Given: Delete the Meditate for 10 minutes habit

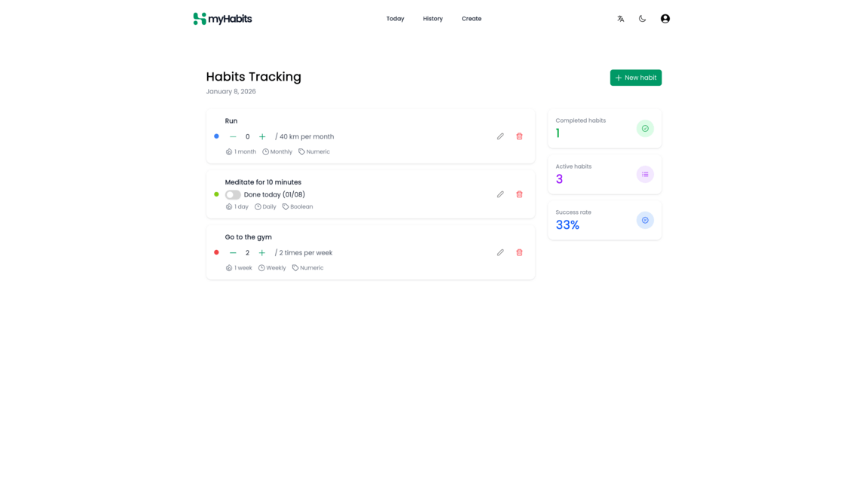Looking at the screenshot, I should (x=519, y=194).
